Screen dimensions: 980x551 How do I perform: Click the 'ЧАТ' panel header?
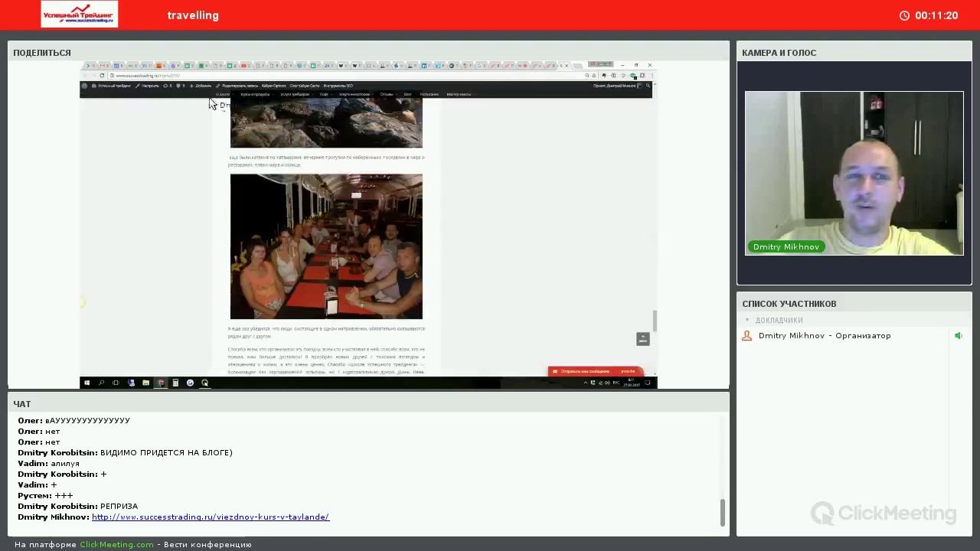tap(22, 404)
